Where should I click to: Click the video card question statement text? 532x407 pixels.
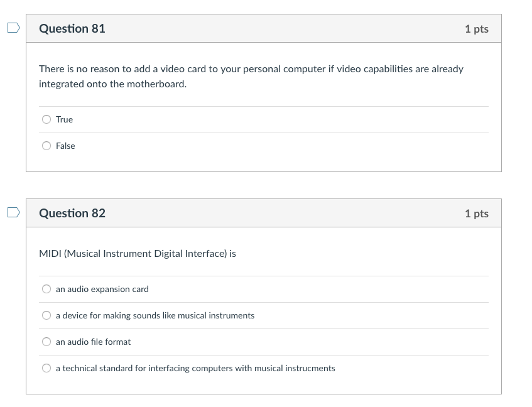tap(251, 77)
